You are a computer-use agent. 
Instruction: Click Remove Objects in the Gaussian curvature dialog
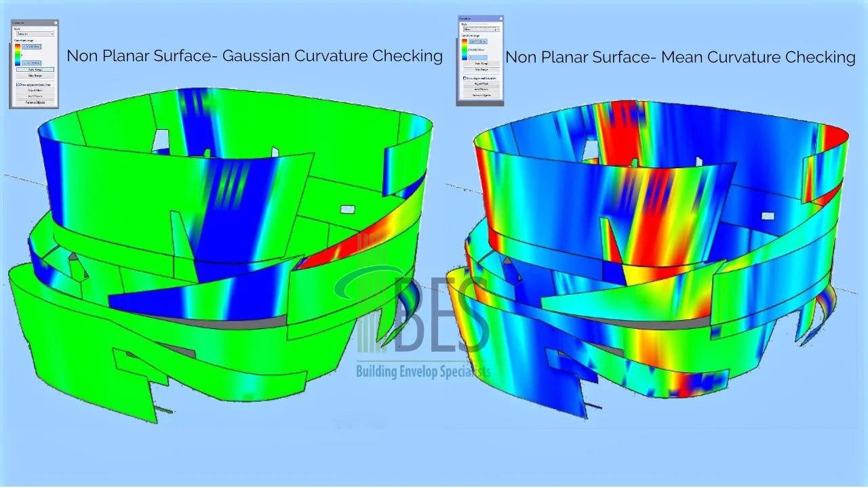[x=35, y=102]
